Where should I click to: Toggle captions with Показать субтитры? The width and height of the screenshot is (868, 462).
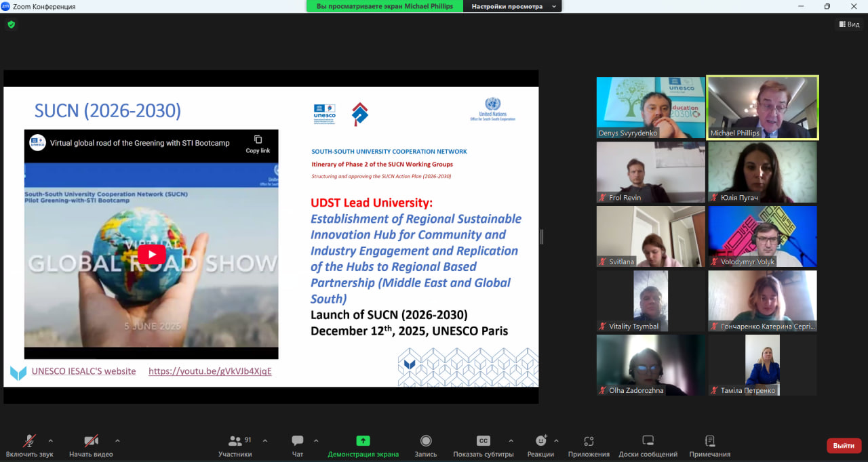483,441
